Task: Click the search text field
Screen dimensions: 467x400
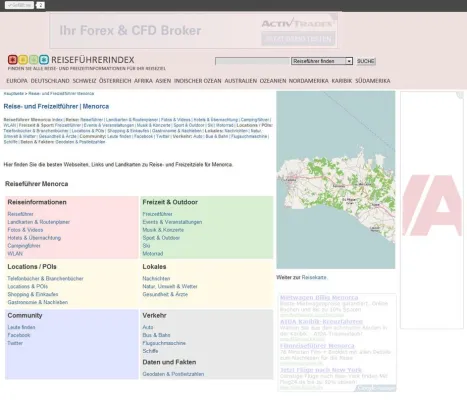Action: point(252,61)
